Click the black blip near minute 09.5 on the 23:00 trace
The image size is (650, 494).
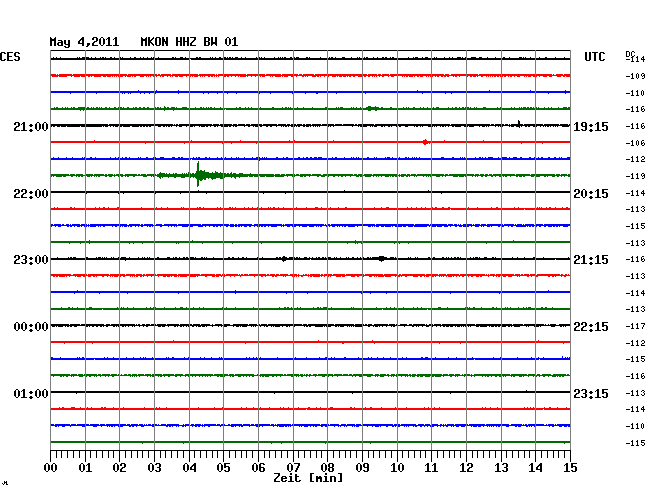point(381,259)
